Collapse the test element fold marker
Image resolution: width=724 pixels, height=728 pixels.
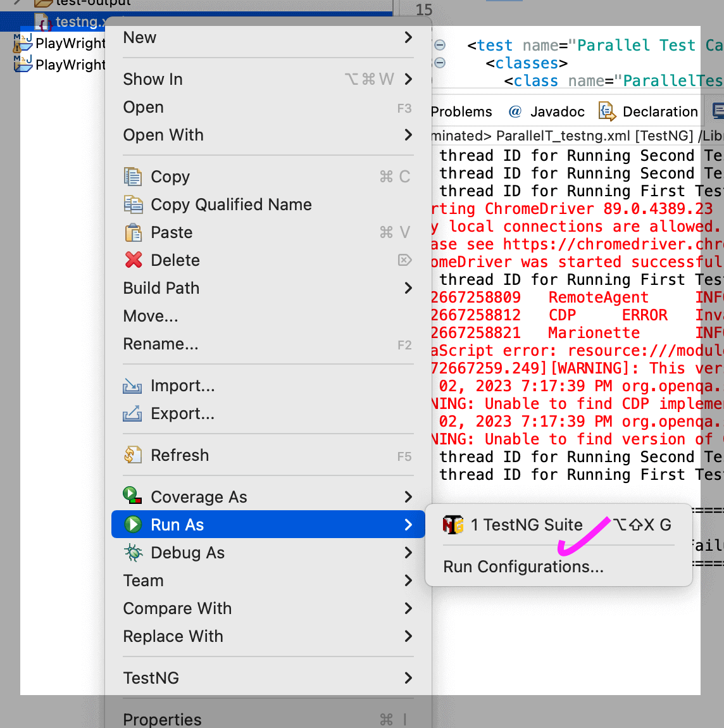(440, 46)
